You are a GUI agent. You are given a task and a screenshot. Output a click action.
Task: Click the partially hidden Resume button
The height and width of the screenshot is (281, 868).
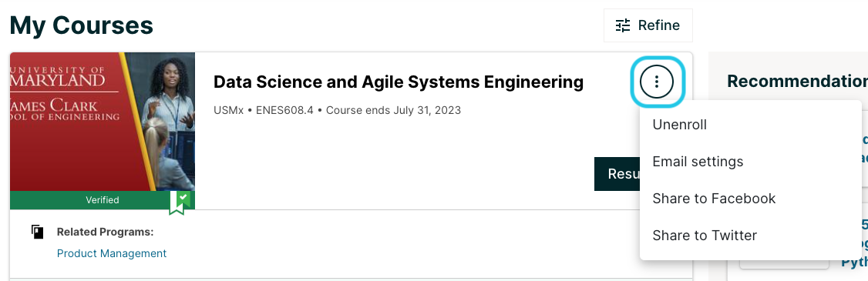pyautogui.click(x=617, y=174)
